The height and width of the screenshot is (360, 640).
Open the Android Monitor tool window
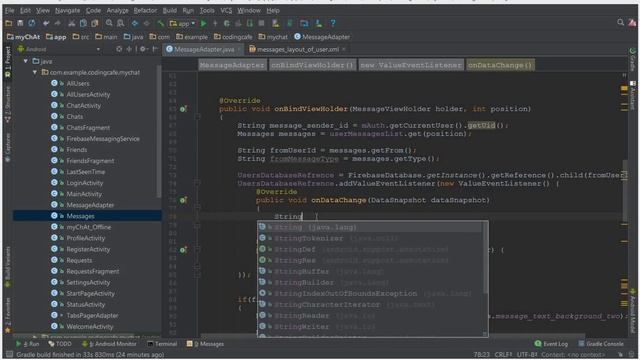(109, 344)
